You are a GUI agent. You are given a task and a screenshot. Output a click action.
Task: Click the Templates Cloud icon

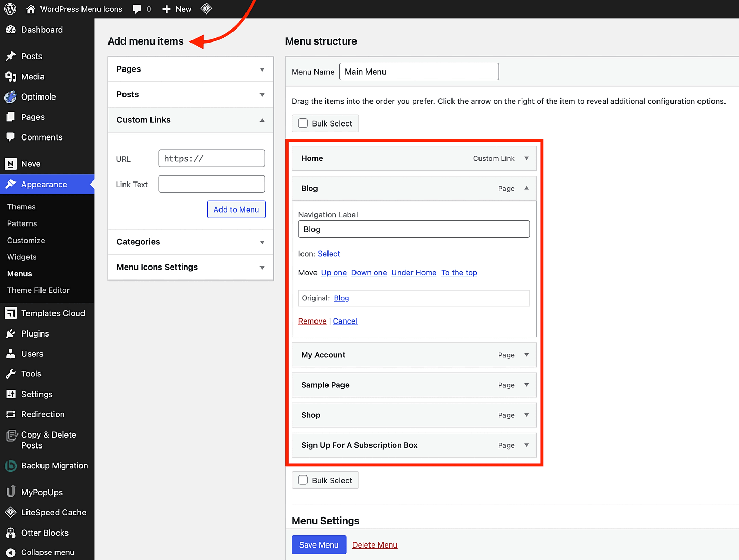point(10,313)
